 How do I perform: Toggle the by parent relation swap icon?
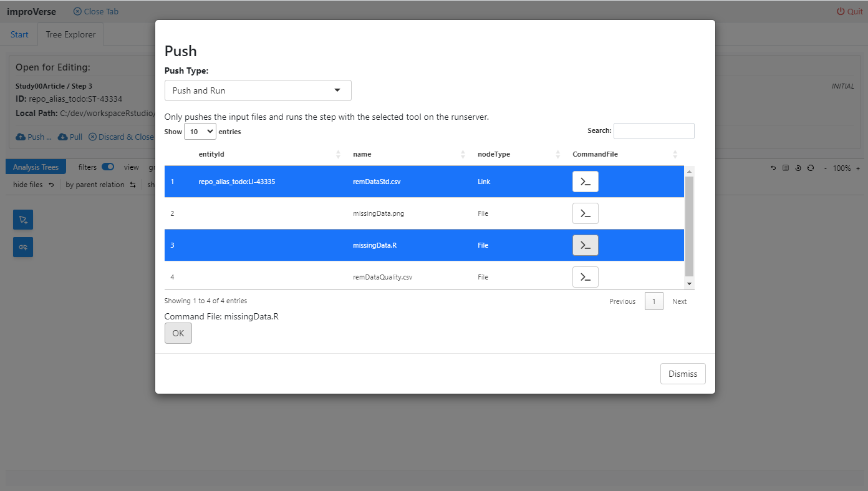(x=133, y=185)
